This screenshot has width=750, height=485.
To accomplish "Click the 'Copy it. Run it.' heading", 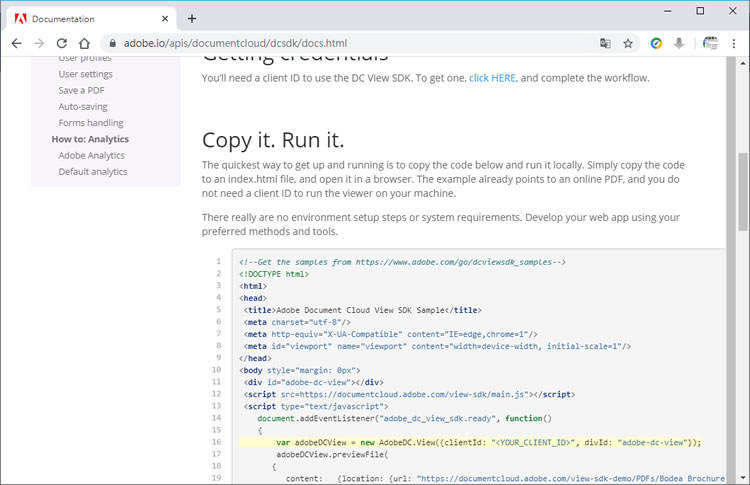I will (273, 141).
